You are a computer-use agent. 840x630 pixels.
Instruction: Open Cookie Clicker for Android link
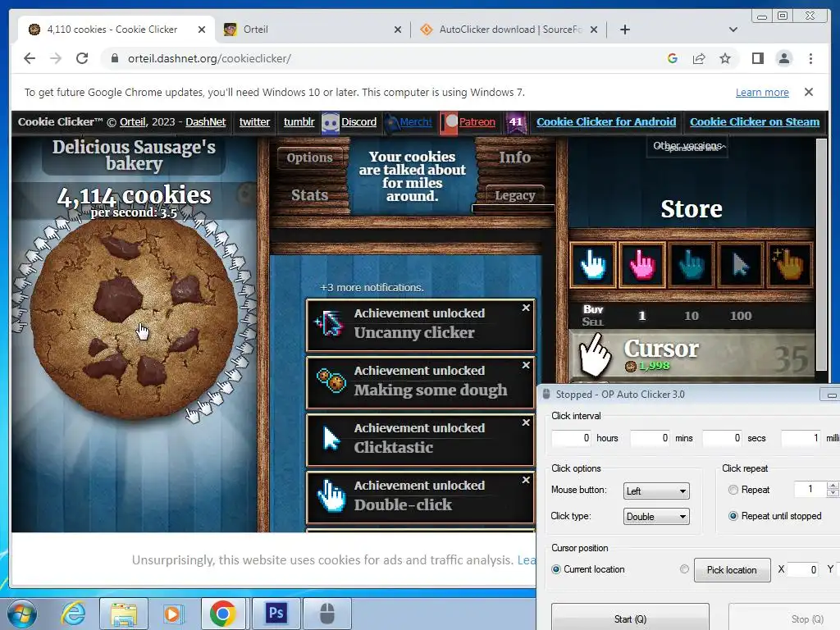click(606, 122)
